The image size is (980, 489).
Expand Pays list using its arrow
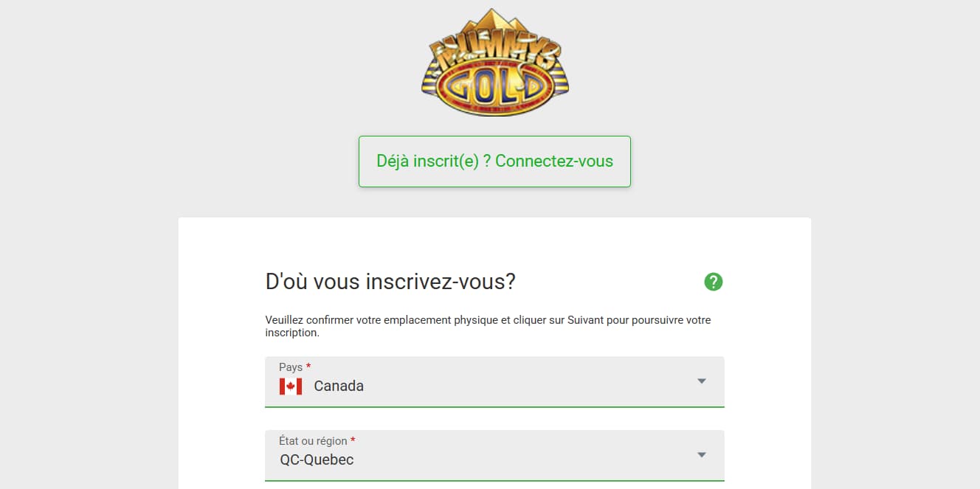tap(702, 381)
